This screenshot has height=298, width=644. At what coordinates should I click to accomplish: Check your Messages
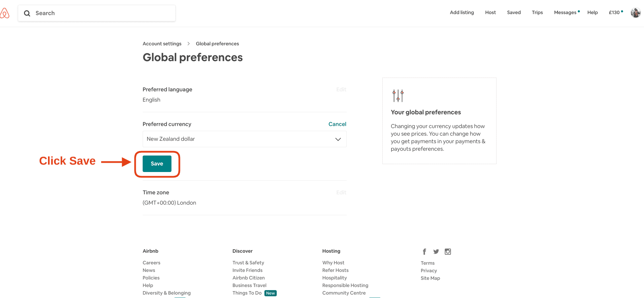coord(565,12)
